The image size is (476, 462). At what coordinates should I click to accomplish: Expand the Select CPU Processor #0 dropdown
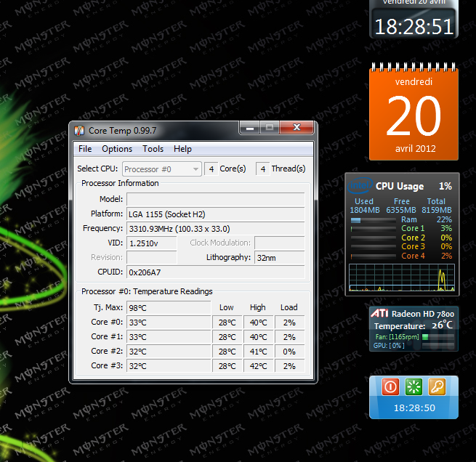[161, 169]
